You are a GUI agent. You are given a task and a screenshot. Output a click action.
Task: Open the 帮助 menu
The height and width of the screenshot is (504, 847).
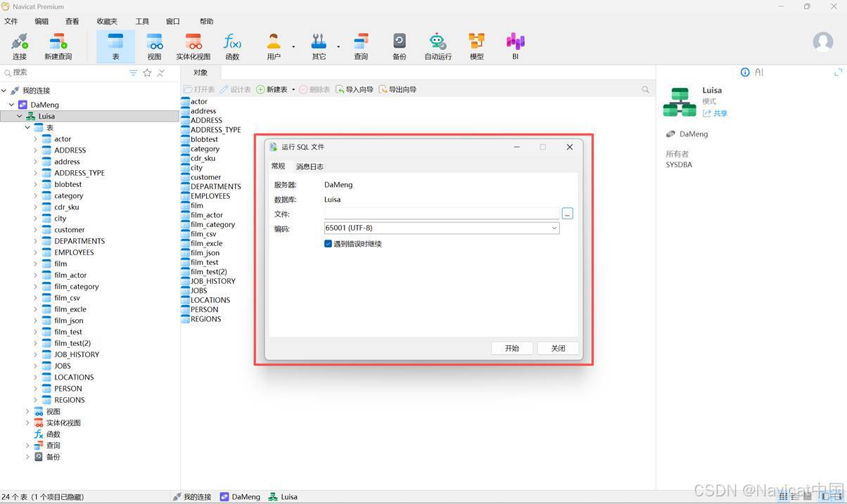click(x=206, y=21)
